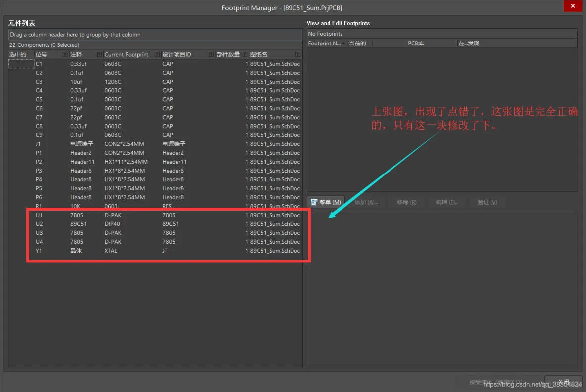
Task: Open filter dropdown on 部件数量 column
Action: pyautogui.click(x=245, y=54)
